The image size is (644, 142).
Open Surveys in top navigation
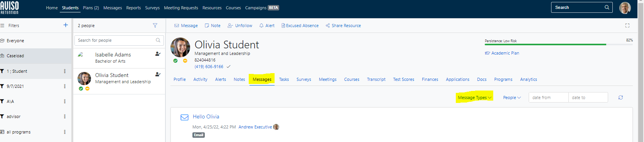(x=152, y=8)
